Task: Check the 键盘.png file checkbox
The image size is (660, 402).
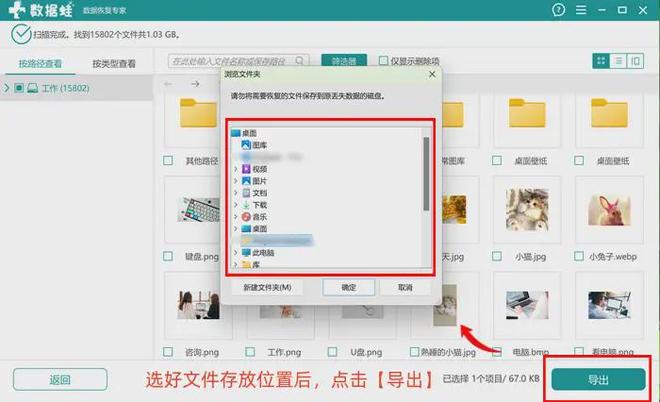Action: pyautogui.click(x=168, y=256)
